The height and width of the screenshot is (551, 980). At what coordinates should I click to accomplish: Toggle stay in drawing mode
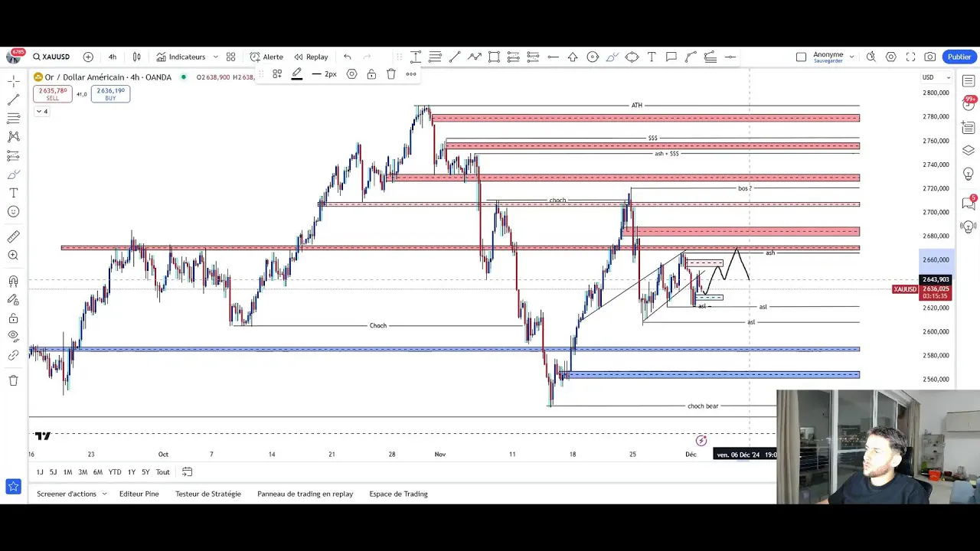point(13,299)
